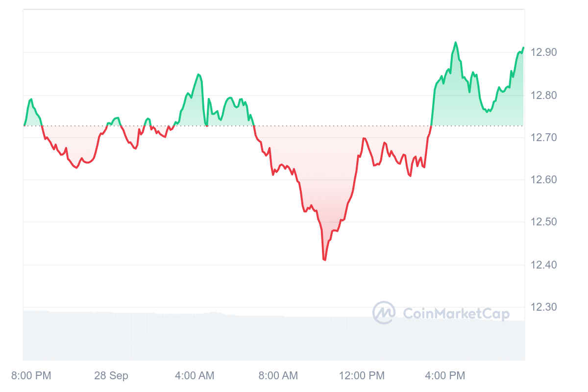588x392 pixels.
Task: Click the highest green peak on the chart
Action: pos(456,43)
